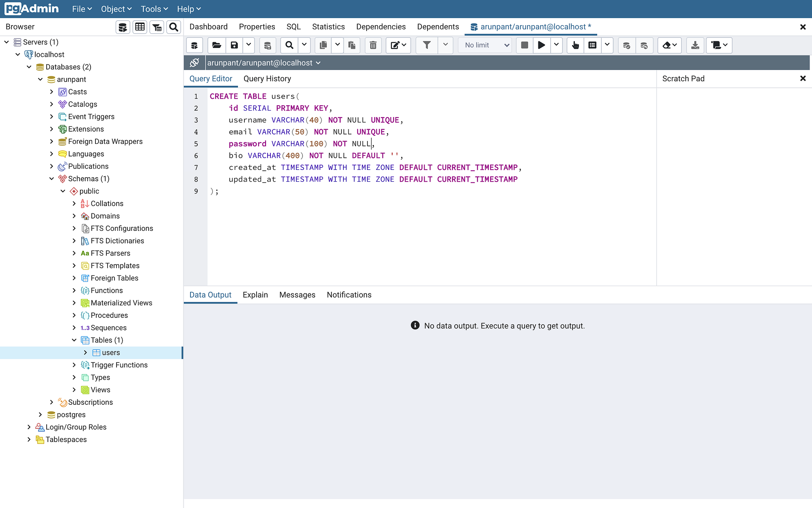Expand the Functions node in the tree
The image size is (812, 508).
point(74,290)
